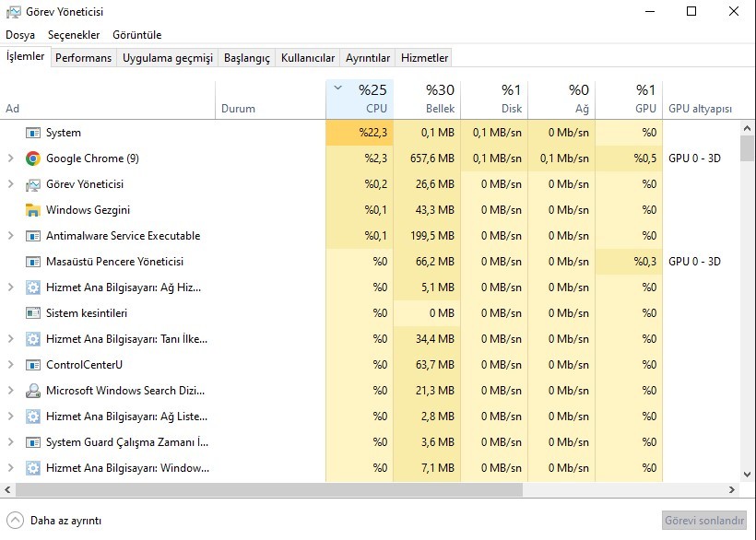Click the Görev Yöneticisi process icon
Screen dimensions: 756x540
(33, 184)
